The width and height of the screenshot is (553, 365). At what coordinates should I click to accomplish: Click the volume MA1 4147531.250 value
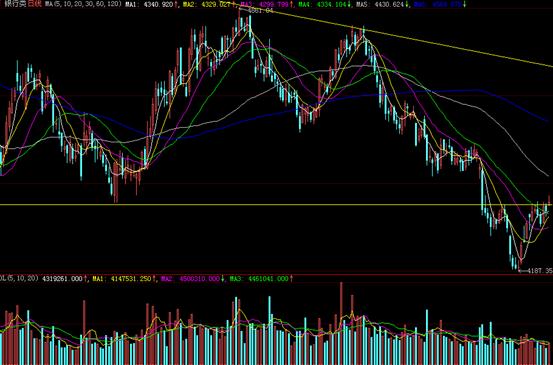point(131,279)
